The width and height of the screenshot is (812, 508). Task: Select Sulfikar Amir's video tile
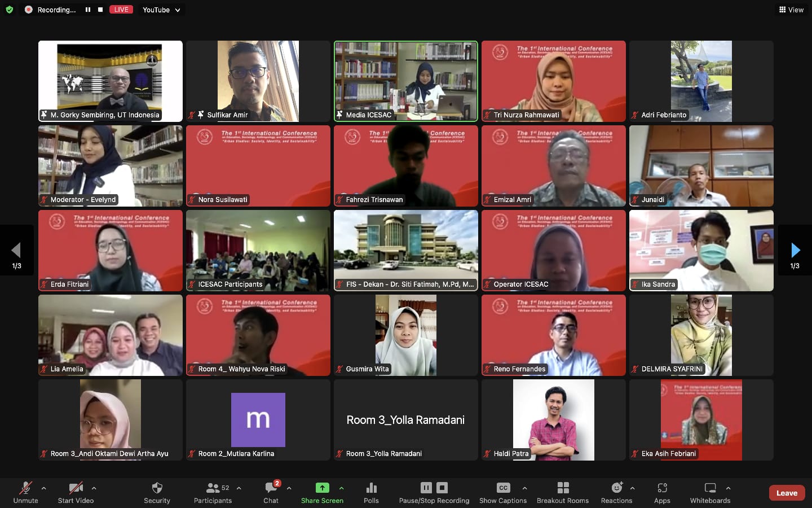258,81
